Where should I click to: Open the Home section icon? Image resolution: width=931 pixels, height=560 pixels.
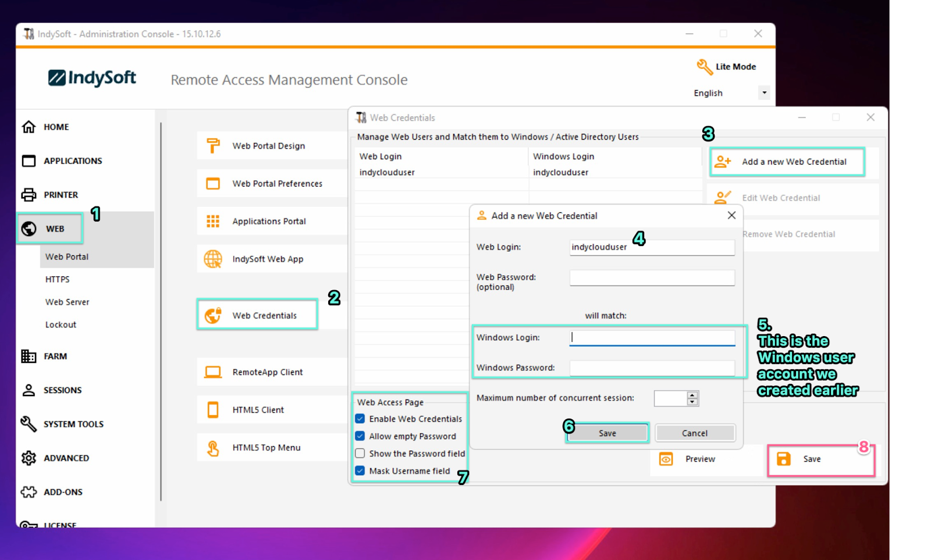coord(29,127)
